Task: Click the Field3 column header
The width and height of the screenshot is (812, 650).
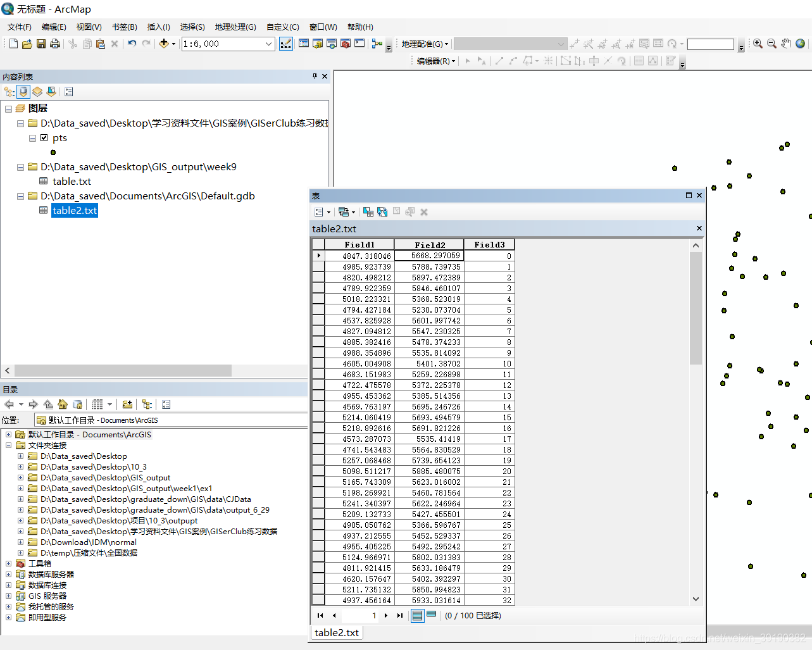Action: (489, 244)
